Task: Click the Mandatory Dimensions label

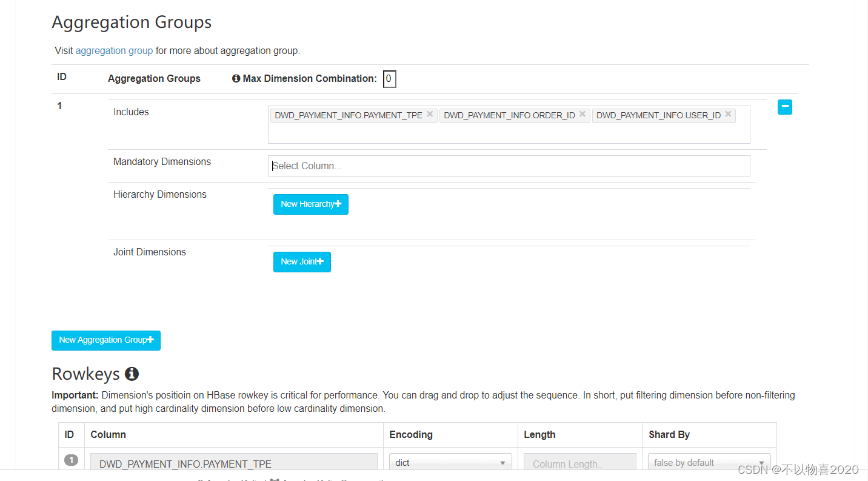Action: [x=162, y=161]
